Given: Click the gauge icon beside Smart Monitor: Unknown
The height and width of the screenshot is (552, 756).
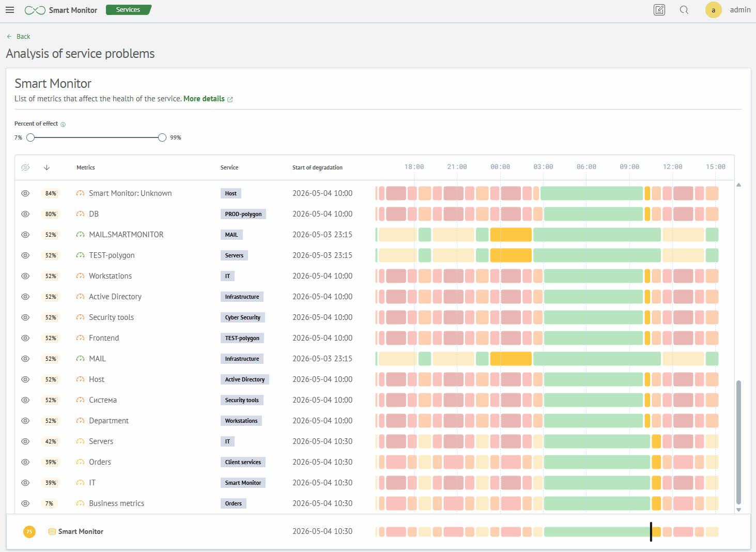Looking at the screenshot, I should click(x=80, y=193).
